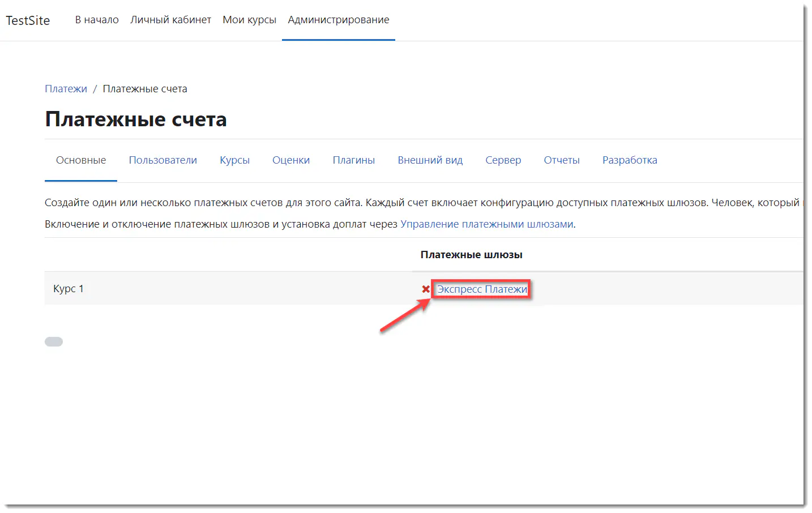812x513 pixels.
Task: Select Администрирование in top navigation
Action: click(338, 20)
